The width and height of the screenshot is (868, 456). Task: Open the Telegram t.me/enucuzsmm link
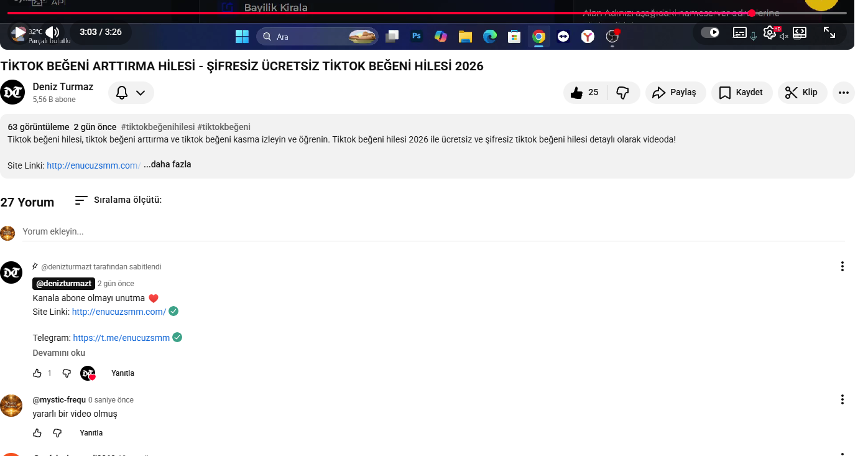(x=121, y=338)
